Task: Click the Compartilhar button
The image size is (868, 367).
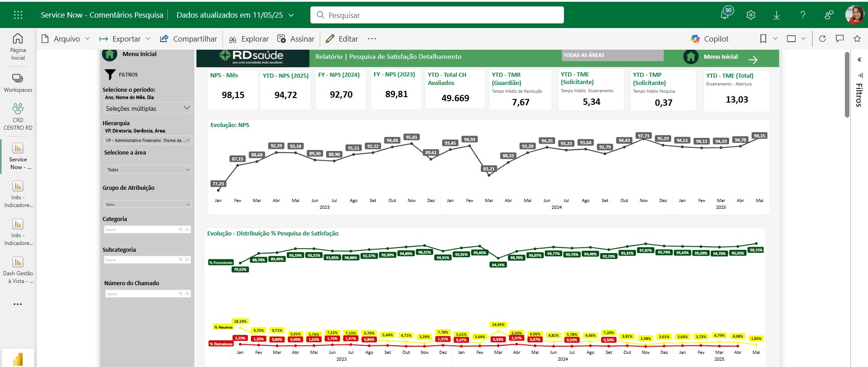Action: pyautogui.click(x=189, y=39)
